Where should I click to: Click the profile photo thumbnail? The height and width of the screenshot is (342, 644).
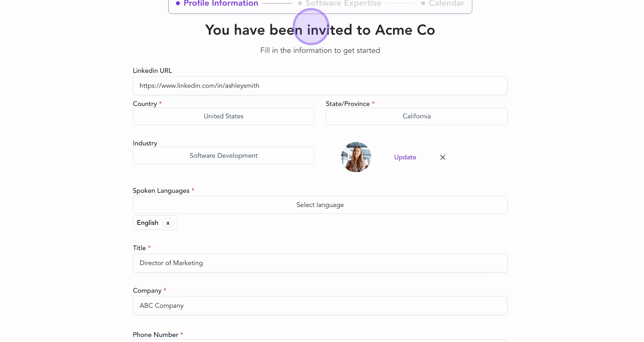pyautogui.click(x=356, y=157)
